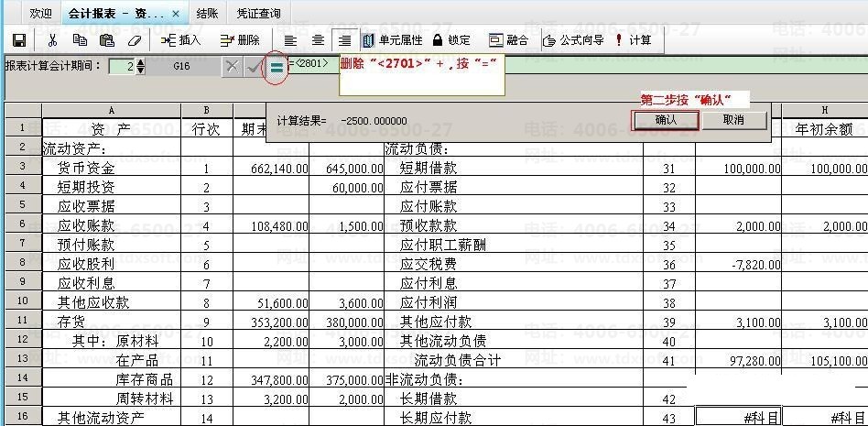
Task: Click the Cut scissors icon
Action: pyautogui.click(x=52, y=40)
